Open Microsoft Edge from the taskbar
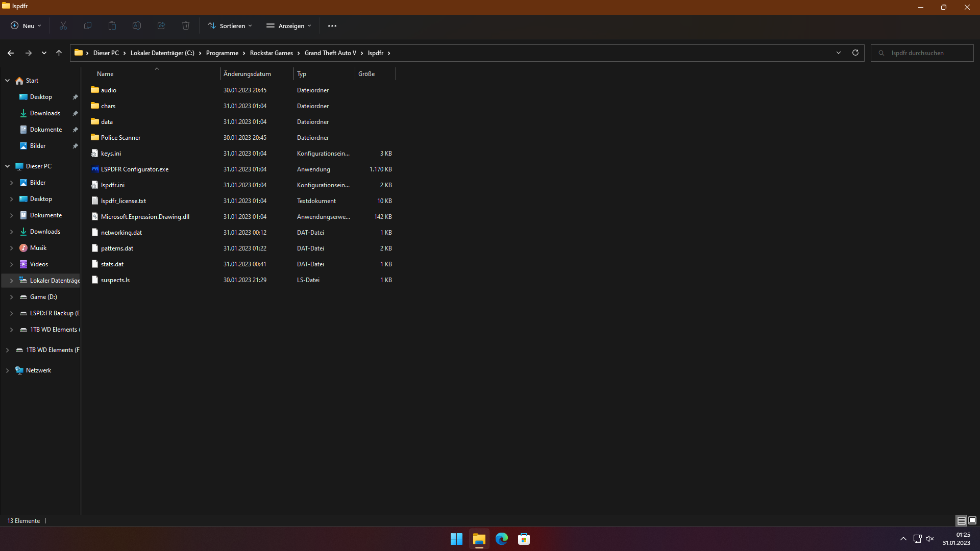The height and width of the screenshot is (551, 980). [501, 539]
